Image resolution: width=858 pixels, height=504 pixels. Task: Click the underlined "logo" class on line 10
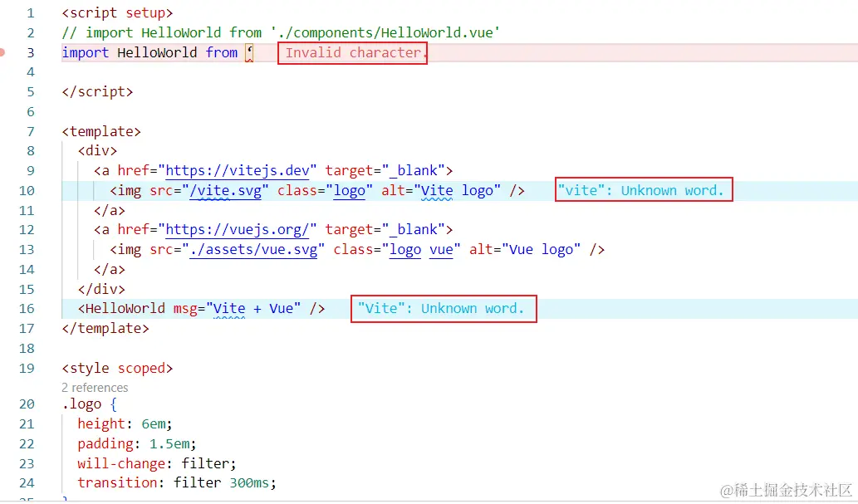(349, 190)
